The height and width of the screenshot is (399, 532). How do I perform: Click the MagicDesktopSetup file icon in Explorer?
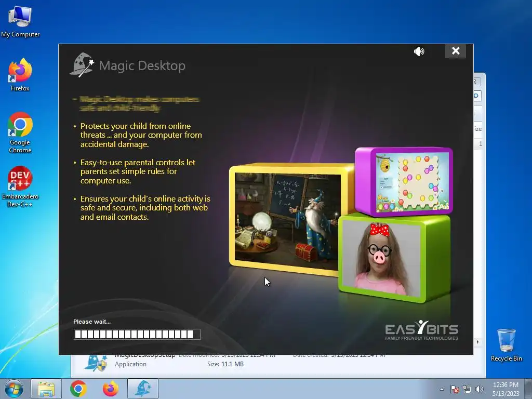pos(96,363)
